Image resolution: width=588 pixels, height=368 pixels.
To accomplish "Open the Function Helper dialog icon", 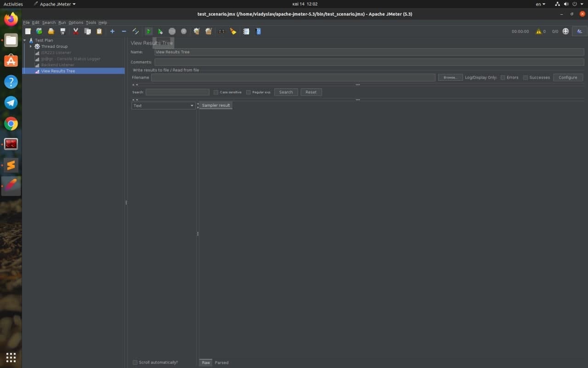I will tap(246, 31).
